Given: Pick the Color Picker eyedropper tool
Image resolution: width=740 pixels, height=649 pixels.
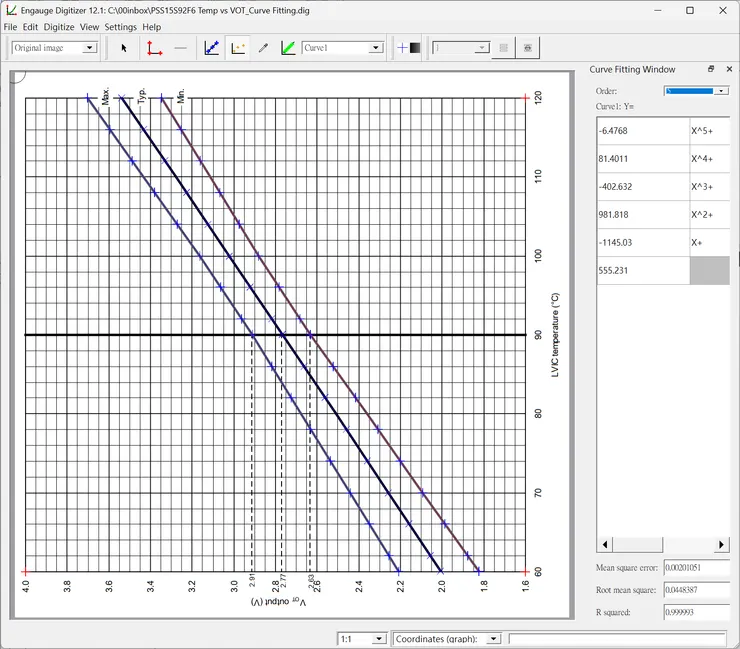Looking at the screenshot, I should (263, 47).
